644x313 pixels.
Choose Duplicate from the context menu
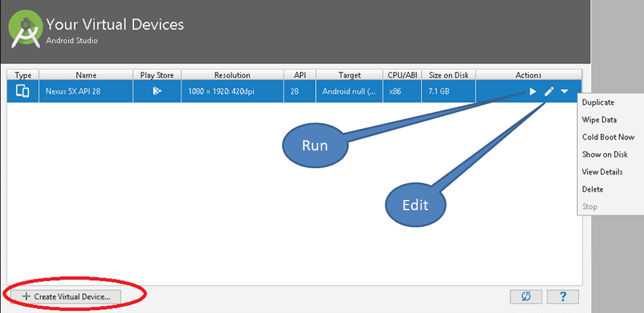click(x=598, y=103)
